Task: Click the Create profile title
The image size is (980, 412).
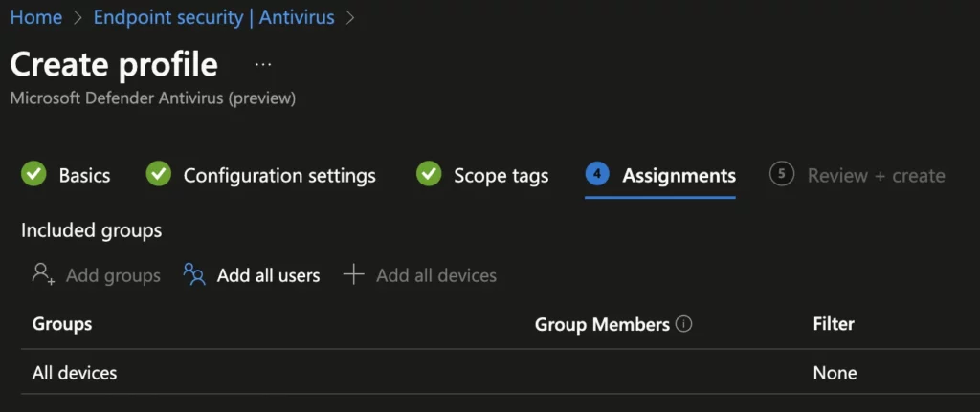Action: (x=115, y=64)
